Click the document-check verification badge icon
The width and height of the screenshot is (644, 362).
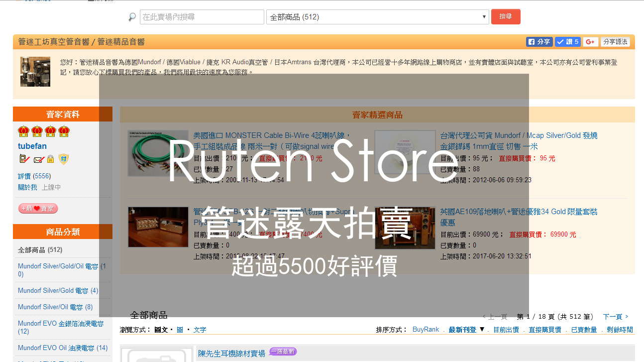24,159
